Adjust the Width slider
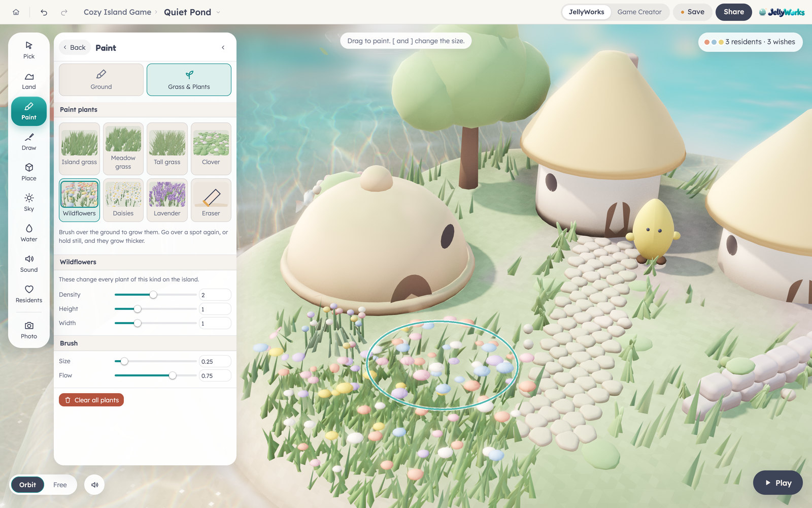Screen dimensions: 812x508 (x=155, y=323)
